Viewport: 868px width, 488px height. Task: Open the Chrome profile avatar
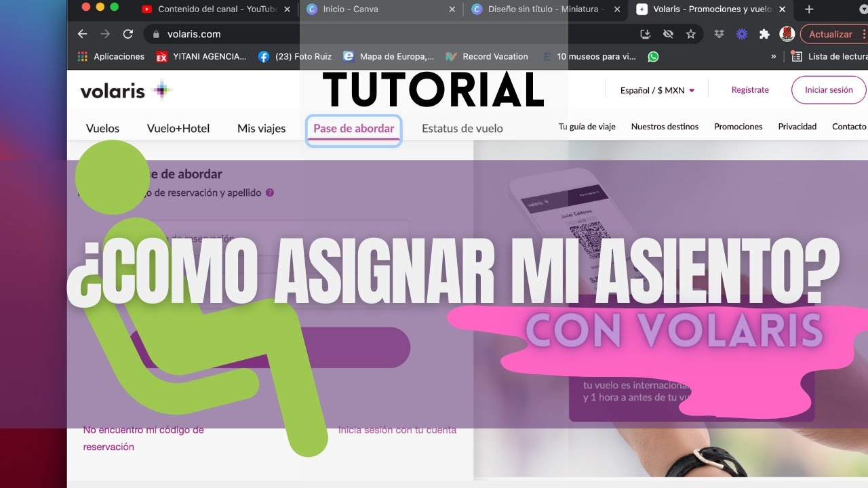[x=787, y=34]
